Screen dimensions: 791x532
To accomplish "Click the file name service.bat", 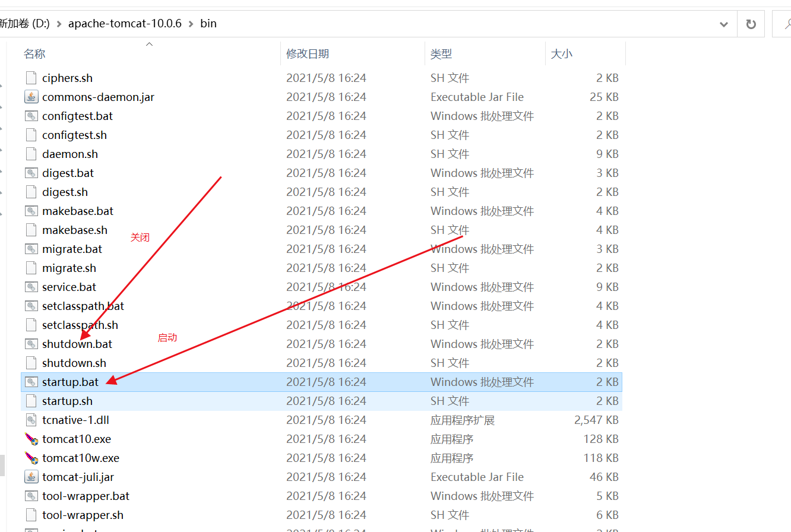I will tap(69, 287).
